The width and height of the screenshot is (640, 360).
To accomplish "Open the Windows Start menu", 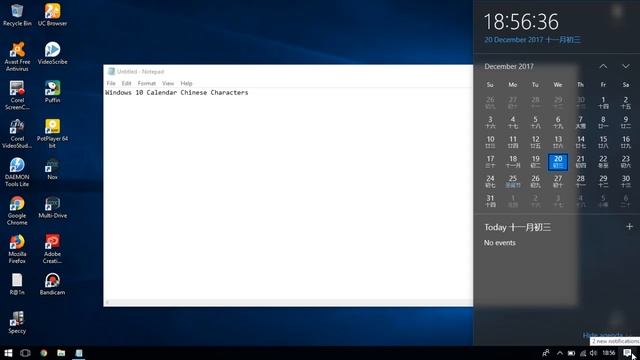I will [8, 353].
